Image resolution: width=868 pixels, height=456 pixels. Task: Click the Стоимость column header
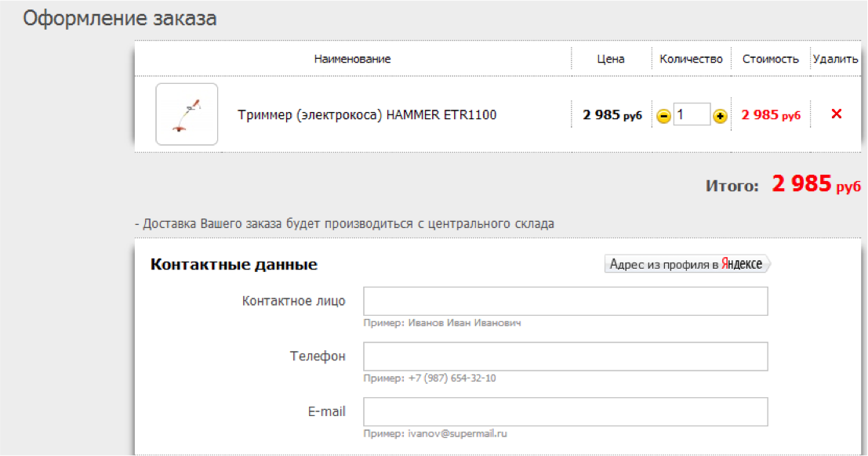pos(770,59)
